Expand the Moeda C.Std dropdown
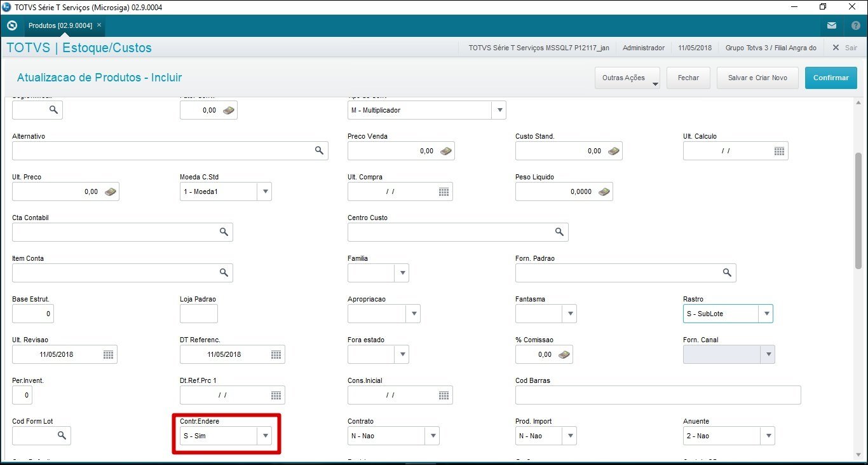Viewport: 868px width, 465px height. pos(264,191)
